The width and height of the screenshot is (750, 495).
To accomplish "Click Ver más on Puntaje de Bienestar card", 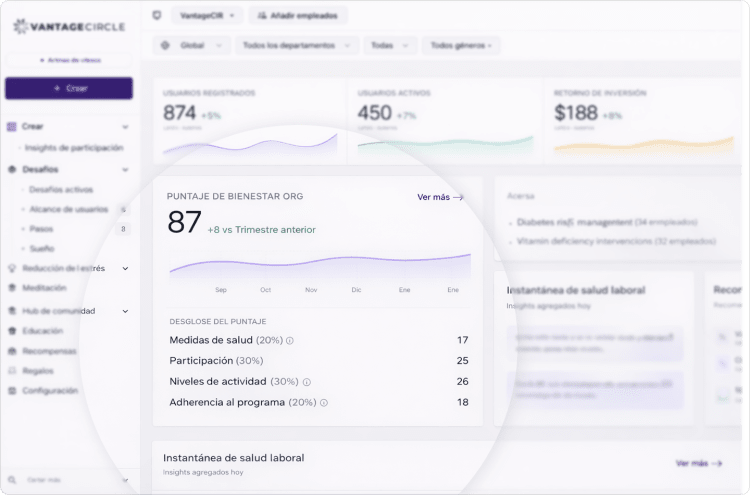I will coord(440,197).
